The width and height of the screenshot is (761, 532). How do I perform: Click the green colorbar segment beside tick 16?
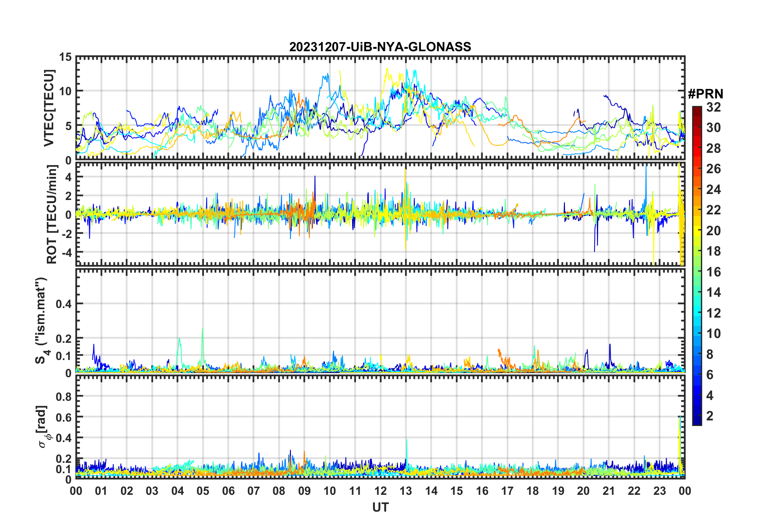697,272
